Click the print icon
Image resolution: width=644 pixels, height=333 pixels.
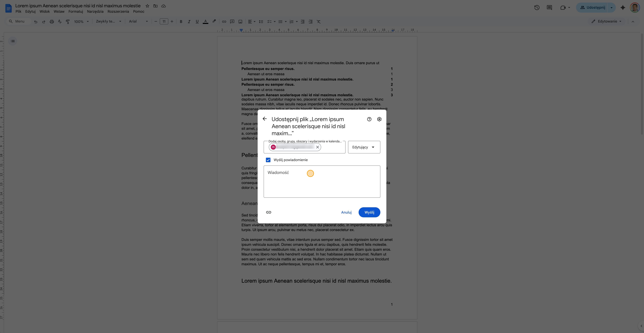[x=51, y=22]
